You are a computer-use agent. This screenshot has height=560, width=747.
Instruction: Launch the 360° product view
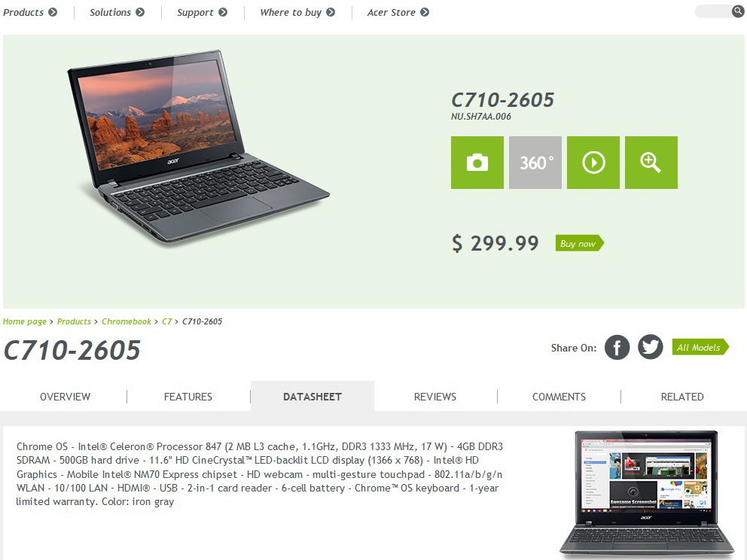click(x=535, y=163)
